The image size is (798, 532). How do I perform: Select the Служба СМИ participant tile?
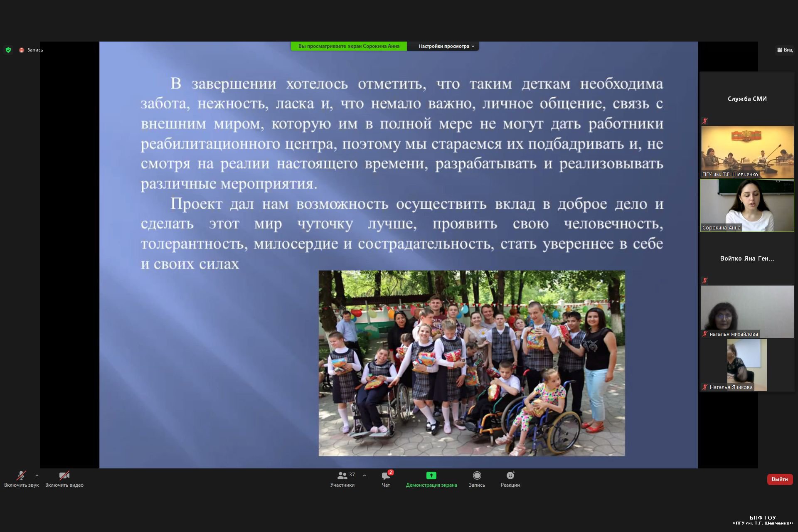coord(747,99)
